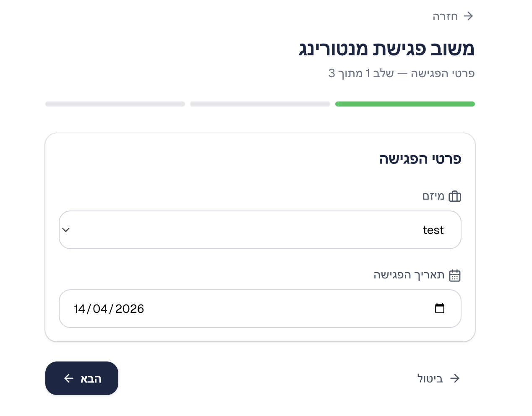The image size is (532, 416).
Task: Click the briefcase icon next to מיזם label
Action: (x=455, y=196)
